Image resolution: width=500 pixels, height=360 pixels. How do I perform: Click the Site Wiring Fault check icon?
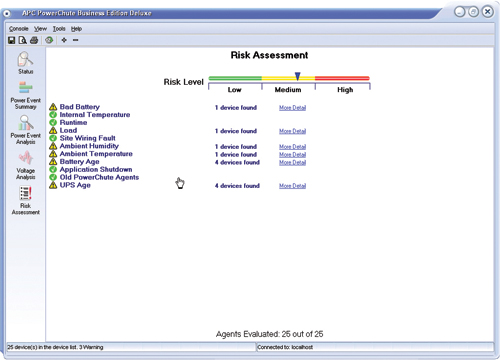click(53, 138)
